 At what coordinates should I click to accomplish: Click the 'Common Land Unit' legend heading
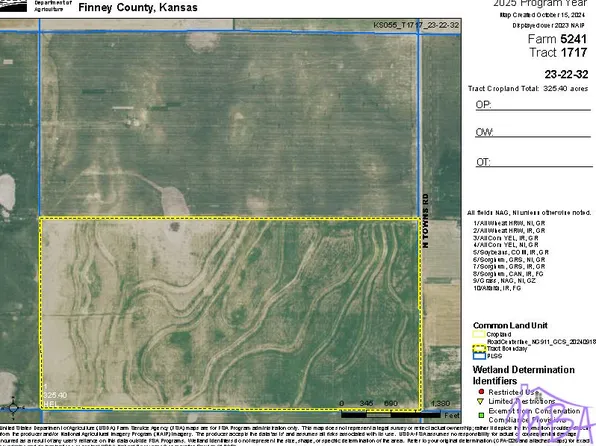(x=510, y=325)
